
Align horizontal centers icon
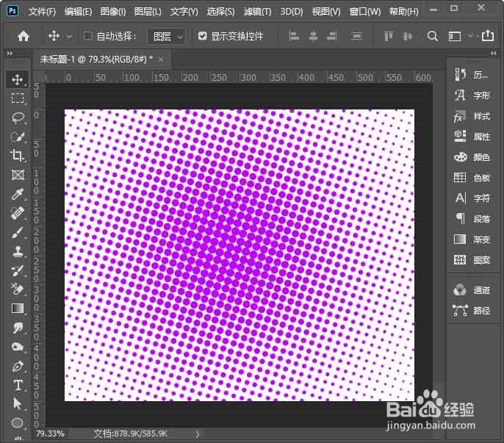313,36
